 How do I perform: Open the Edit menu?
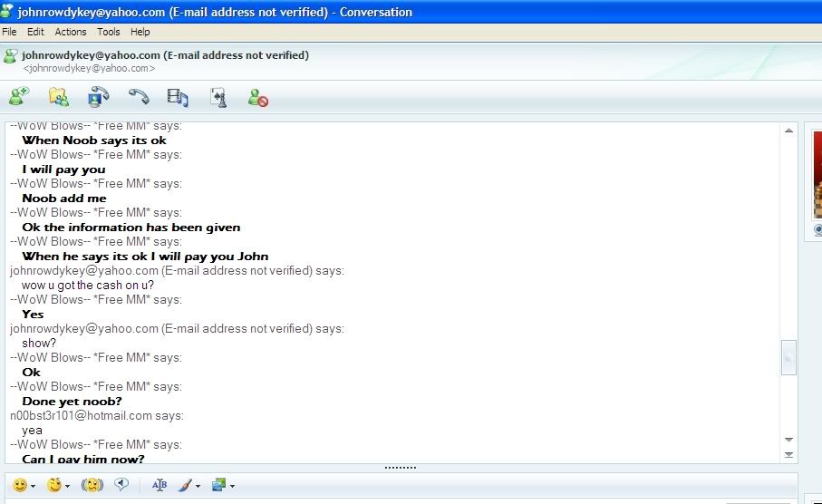(35, 32)
